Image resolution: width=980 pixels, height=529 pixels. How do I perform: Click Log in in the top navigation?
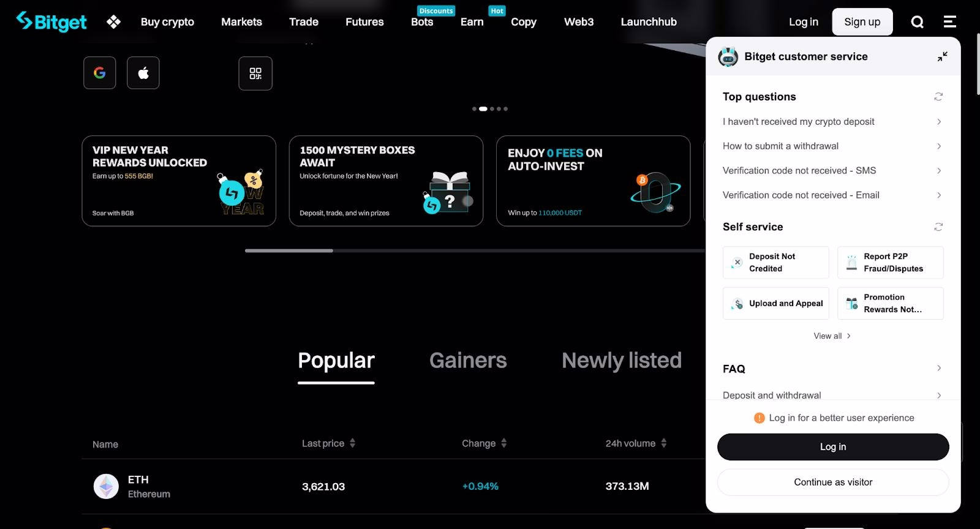point(804,22)
